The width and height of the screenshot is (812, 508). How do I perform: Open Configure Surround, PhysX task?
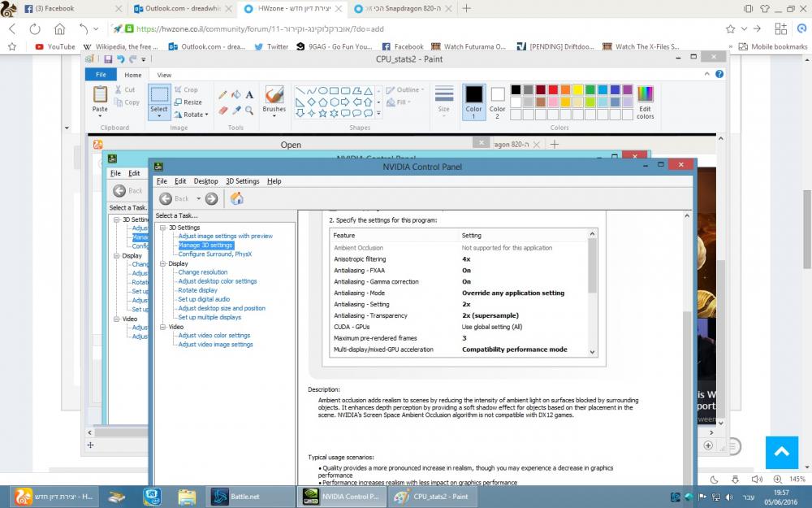pos(215,254)
